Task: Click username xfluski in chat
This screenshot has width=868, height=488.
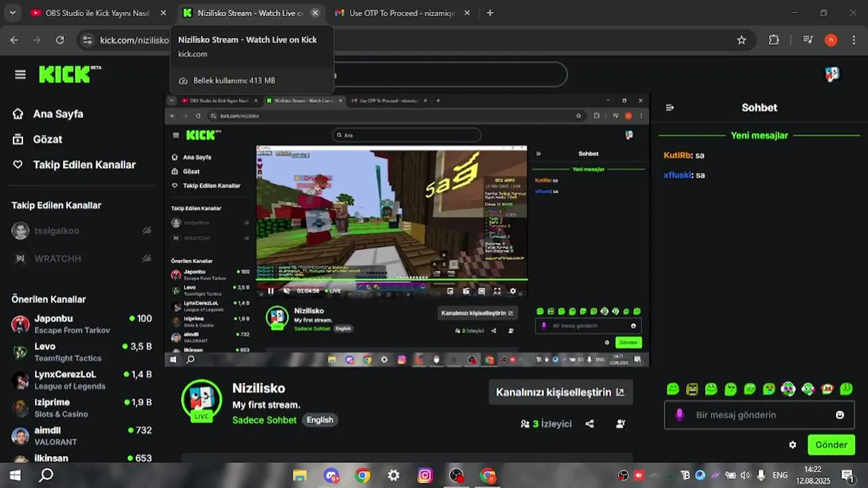Action: 677,175
